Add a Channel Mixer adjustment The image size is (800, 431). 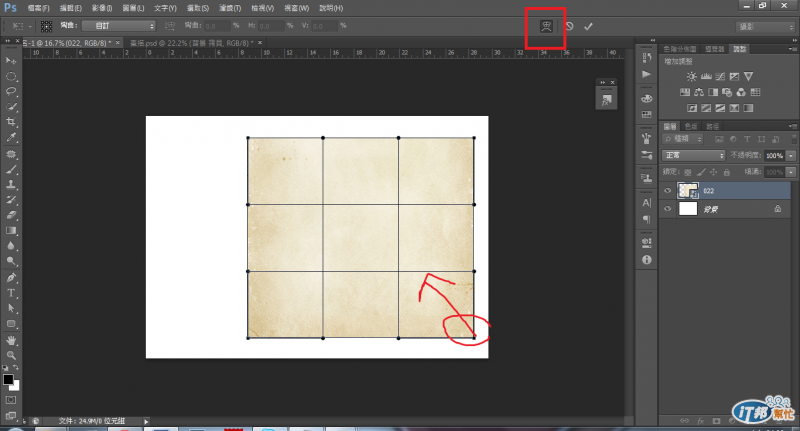pyautogui.click(x=741, y=92)
